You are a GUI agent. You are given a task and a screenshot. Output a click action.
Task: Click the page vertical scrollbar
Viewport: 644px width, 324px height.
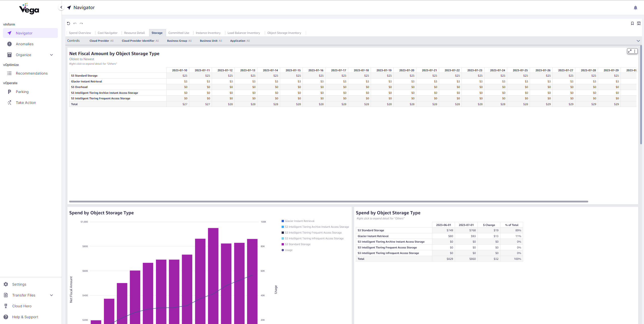point(641,95)
